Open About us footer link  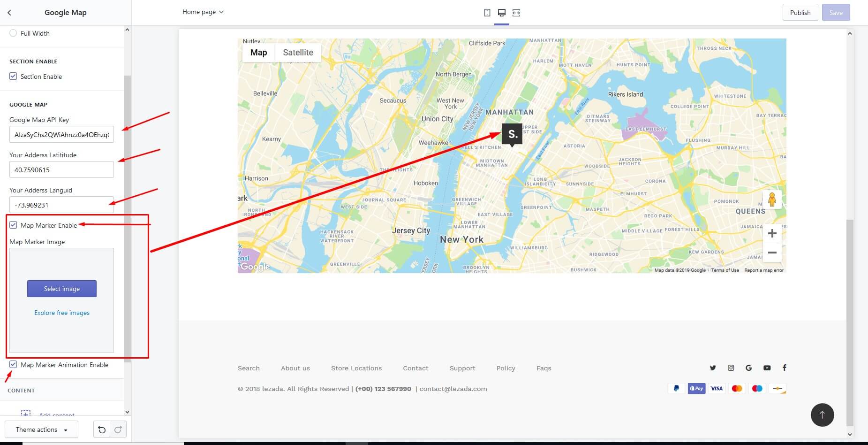click(295, 368)
